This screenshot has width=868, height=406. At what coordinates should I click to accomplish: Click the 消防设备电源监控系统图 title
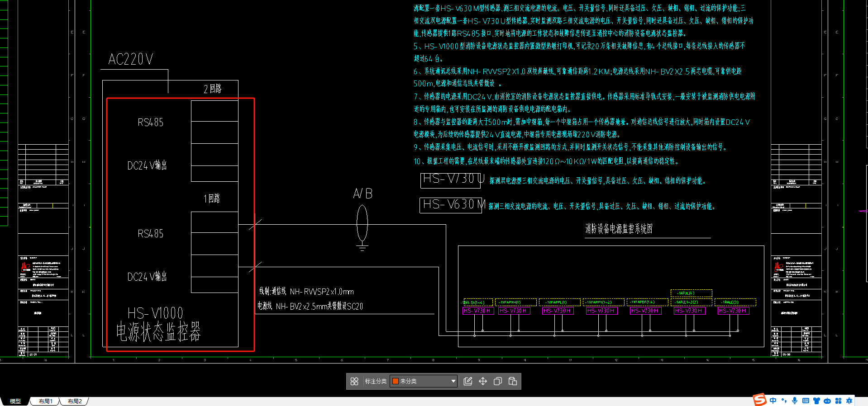[x=619, y=229]
